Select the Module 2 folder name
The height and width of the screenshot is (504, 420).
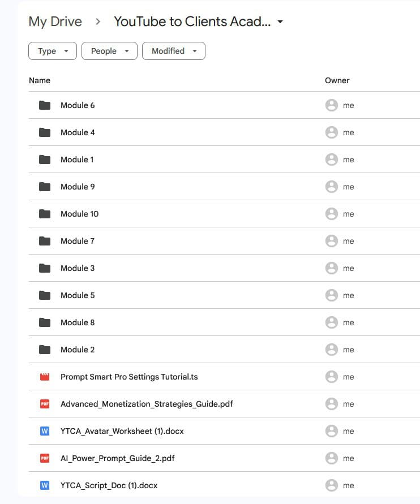pyautogui.click(x=78, y=350)
